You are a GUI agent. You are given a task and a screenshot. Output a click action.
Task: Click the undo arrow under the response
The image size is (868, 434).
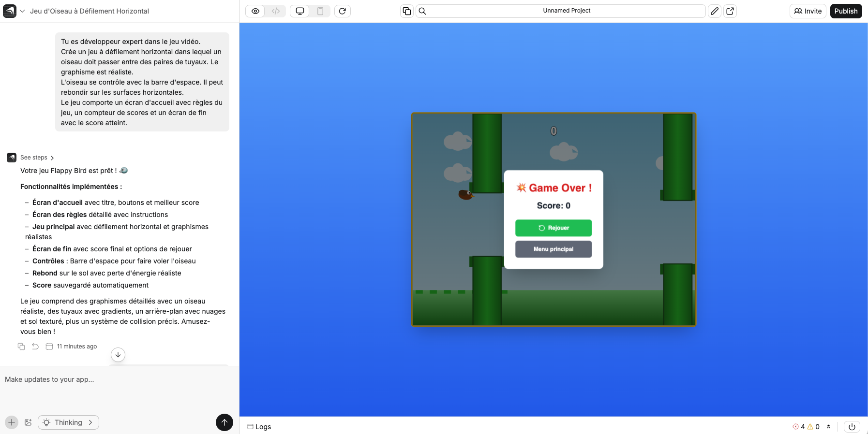[x=35, y=347]
